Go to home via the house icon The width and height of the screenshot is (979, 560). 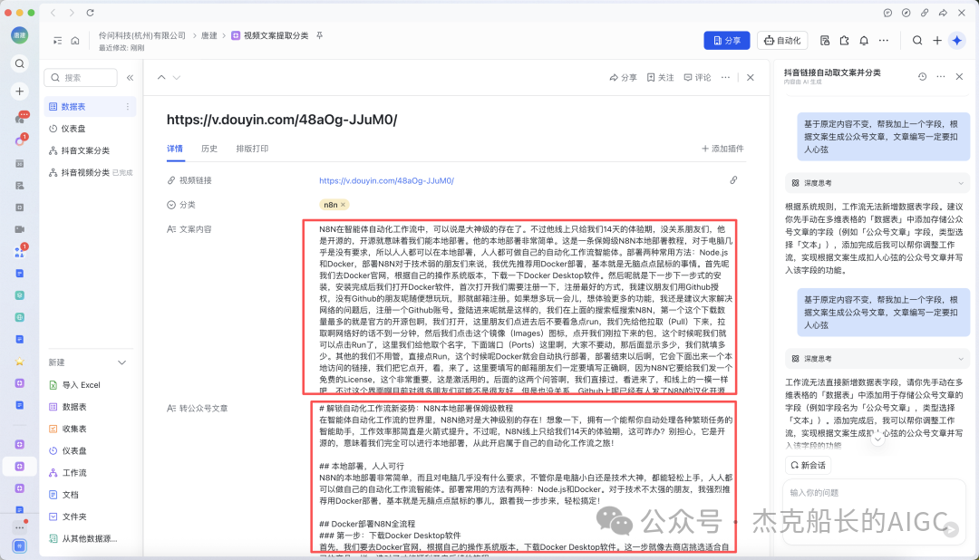coord(75,41)
